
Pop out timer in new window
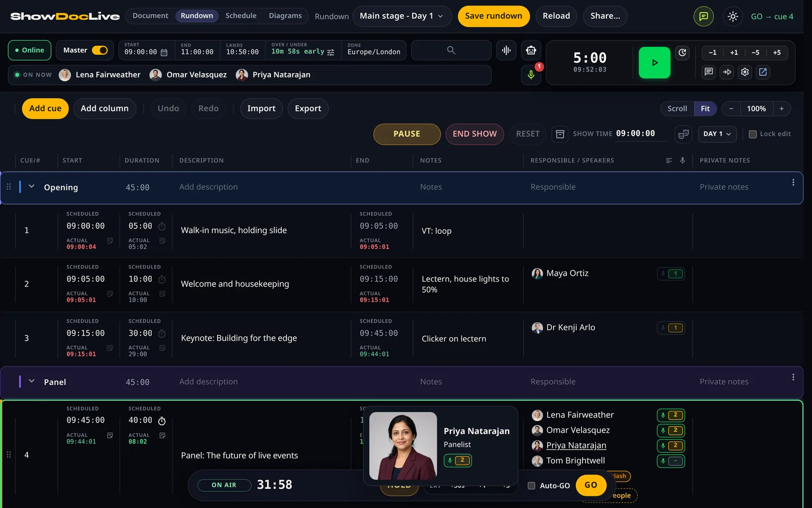pos(763,72)
